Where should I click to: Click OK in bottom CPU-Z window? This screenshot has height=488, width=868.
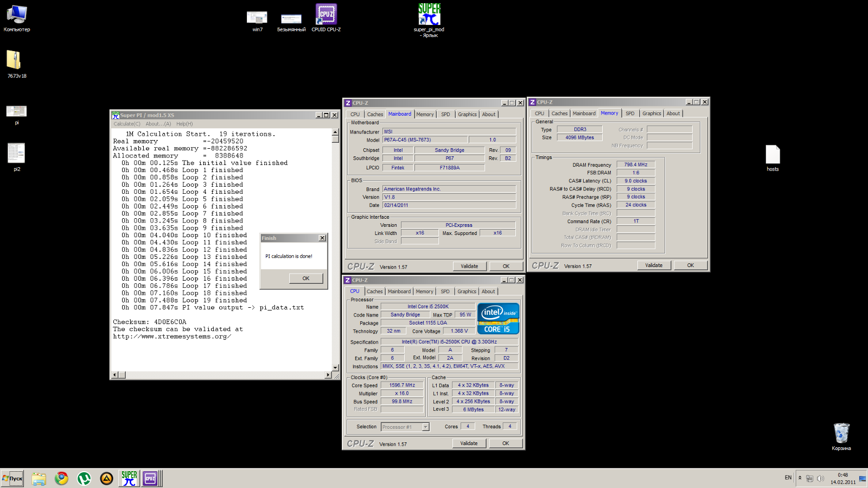(x=505, y=443)
